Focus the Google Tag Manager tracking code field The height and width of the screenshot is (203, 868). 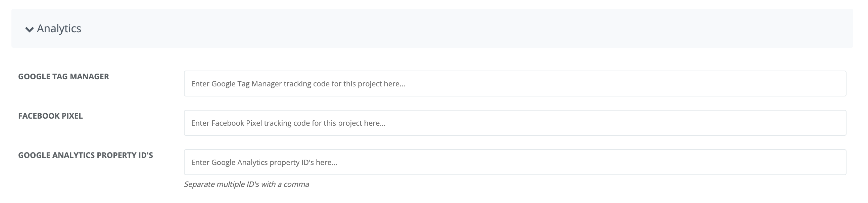click(x=515, y=84)
